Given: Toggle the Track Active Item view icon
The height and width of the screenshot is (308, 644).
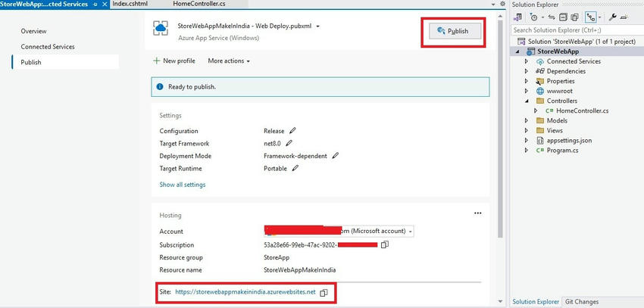Looking at the screenshot, I should coord(591,17).
